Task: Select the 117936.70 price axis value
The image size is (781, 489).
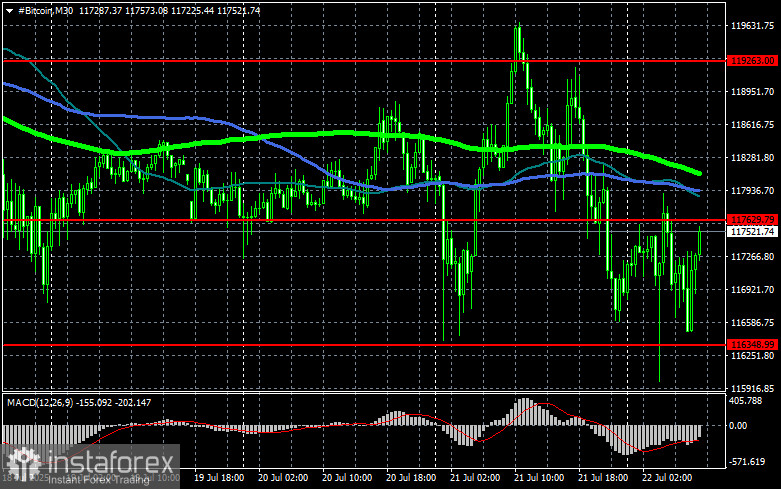Action: click(752, 191)
